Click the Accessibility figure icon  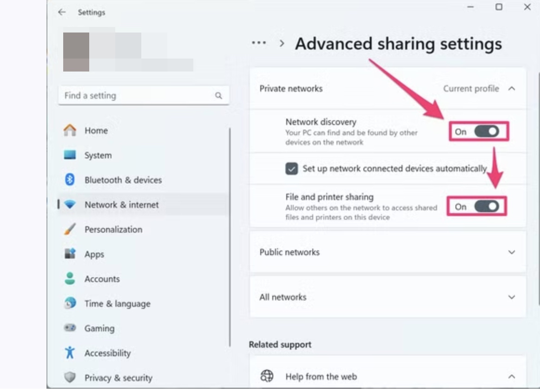tap(70, 353)
